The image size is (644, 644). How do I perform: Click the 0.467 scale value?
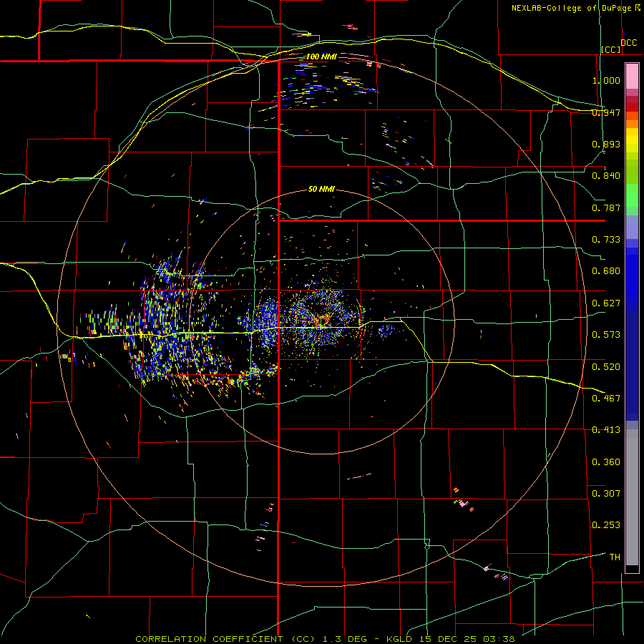pos(606,399)
